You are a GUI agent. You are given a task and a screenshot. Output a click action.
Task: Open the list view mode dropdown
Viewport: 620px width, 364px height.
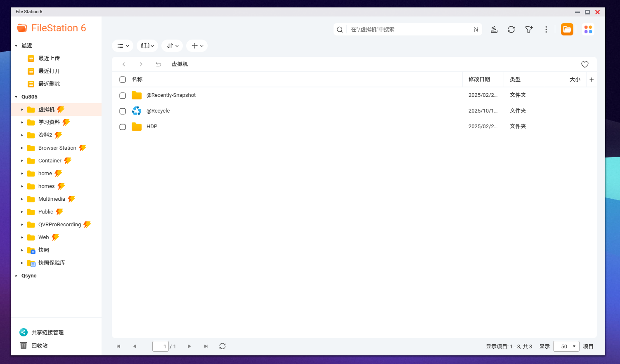click(123, 46)
